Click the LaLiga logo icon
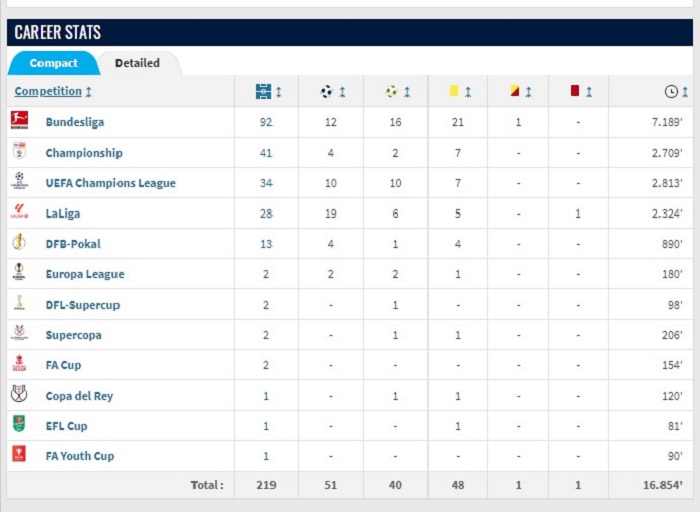Screen dimensions: 700x512 [x=19, y=211]
